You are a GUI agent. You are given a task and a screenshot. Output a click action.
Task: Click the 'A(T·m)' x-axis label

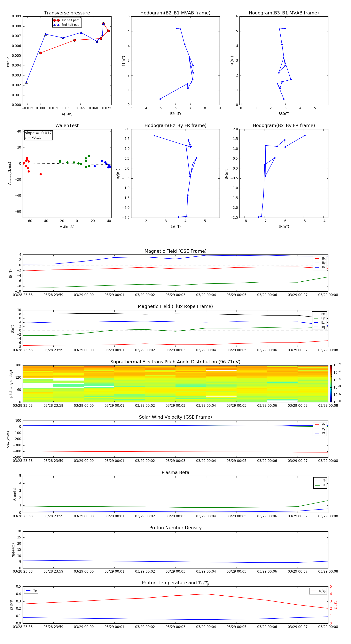click(67, 114)
